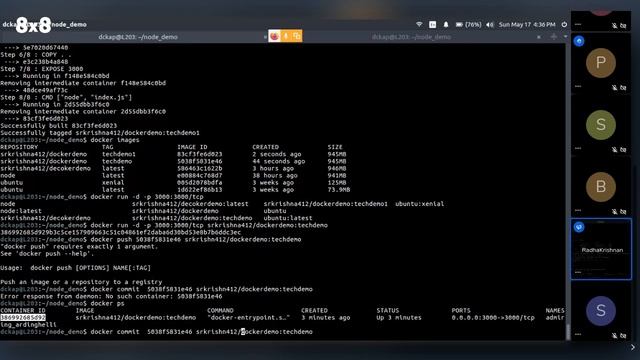This screenshot has width=640, height=360.
Task: Click the 'docker ps' command line
Action: [62, 303]
